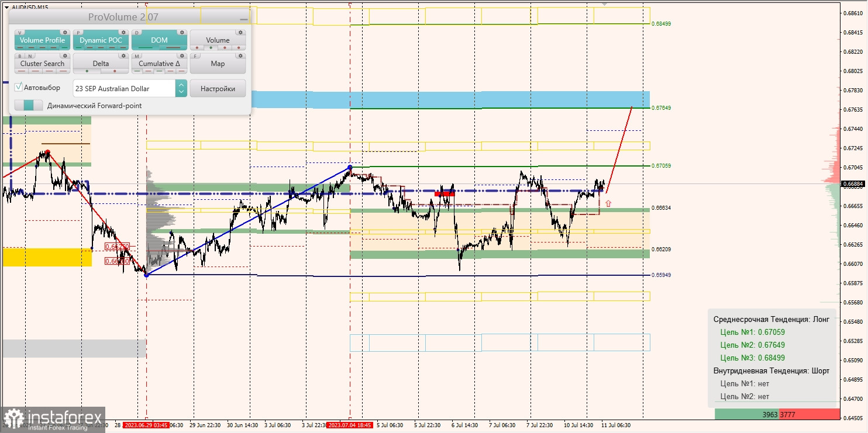This screenshot has width=868, height=433.
Task: Open the Dynamic POC gear settings
Action: (123, 32)
